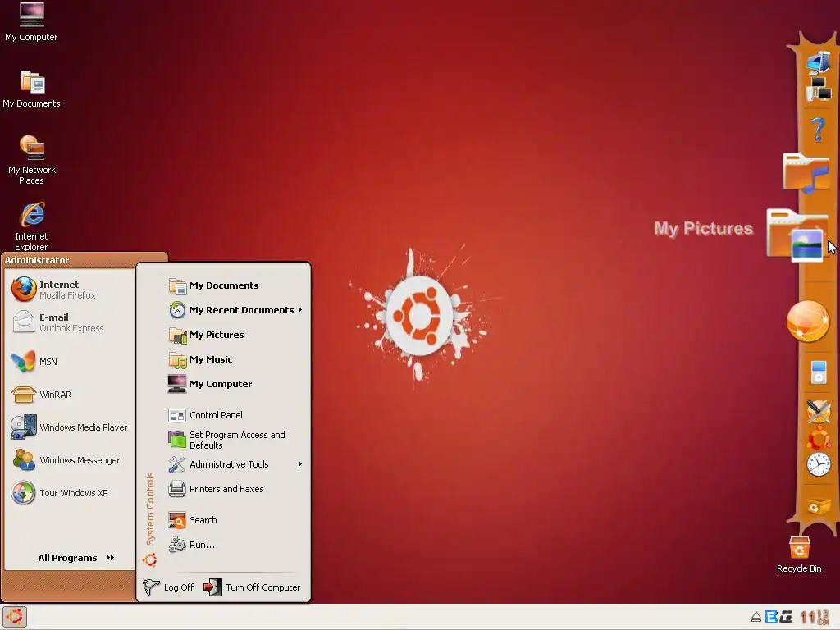Click the pencil and brush dock icon
Screen dimensions: 840x630
pos(819,412)
